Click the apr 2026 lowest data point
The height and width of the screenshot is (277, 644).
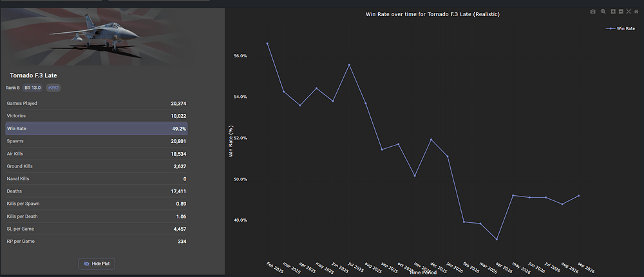(497, 240)
